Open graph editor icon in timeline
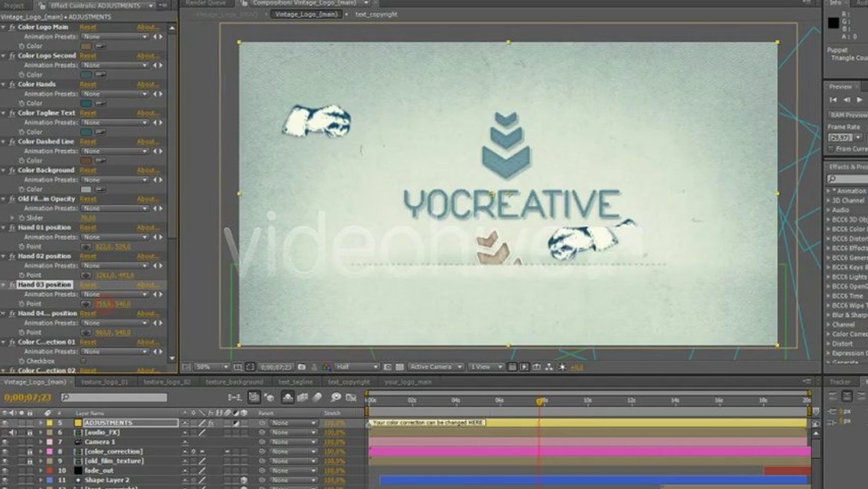The width and height of the screenshot is (868, 489). tap(351, 397)
